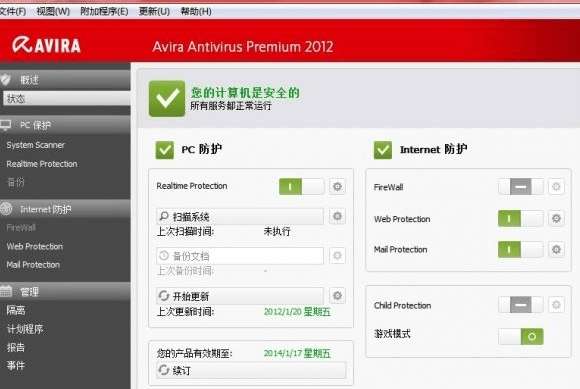
Task: Click FireWall settings gear icon
Action: [x=556, y=187]
